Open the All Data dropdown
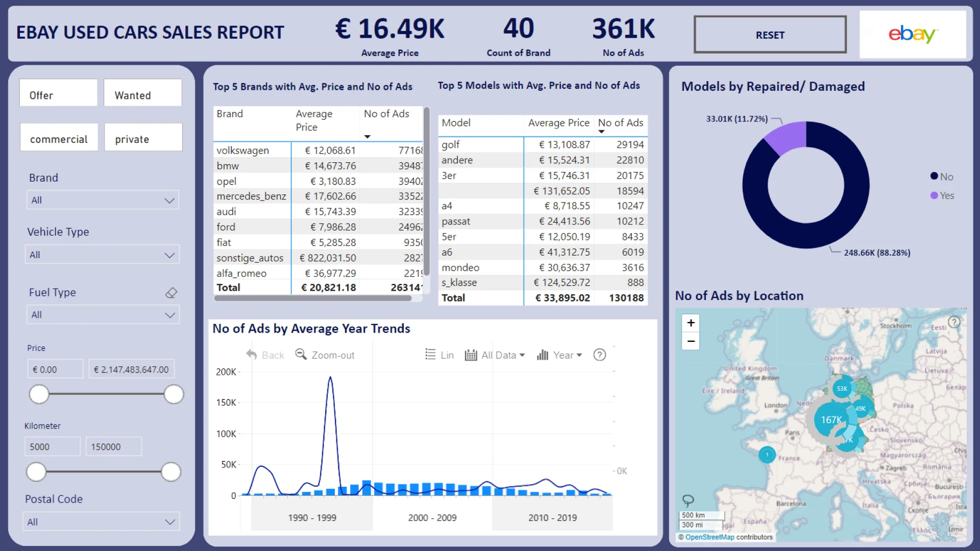Screen dimensions: 980x551 495,355
